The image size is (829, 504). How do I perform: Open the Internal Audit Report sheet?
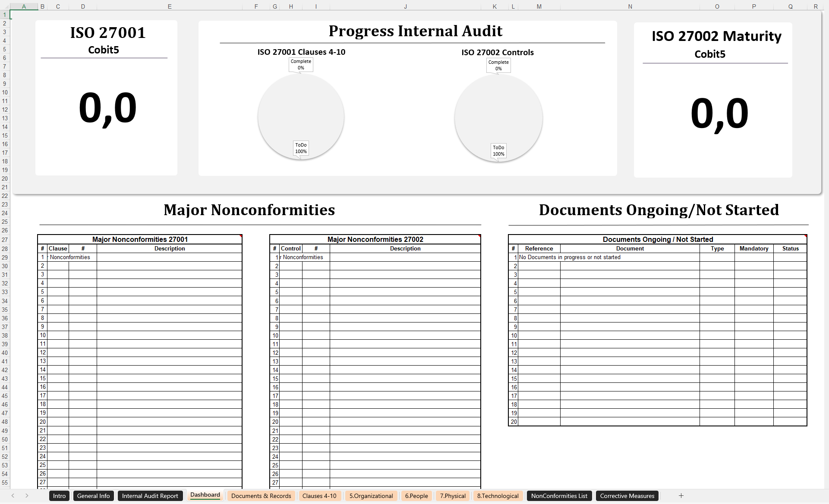[x=150, y=496]
